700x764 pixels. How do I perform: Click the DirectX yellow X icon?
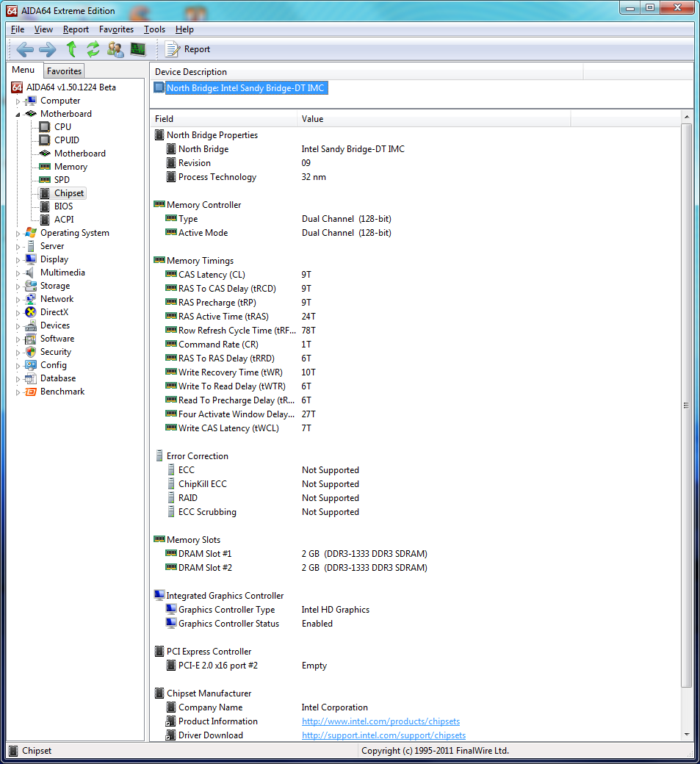tap(31, 311)
